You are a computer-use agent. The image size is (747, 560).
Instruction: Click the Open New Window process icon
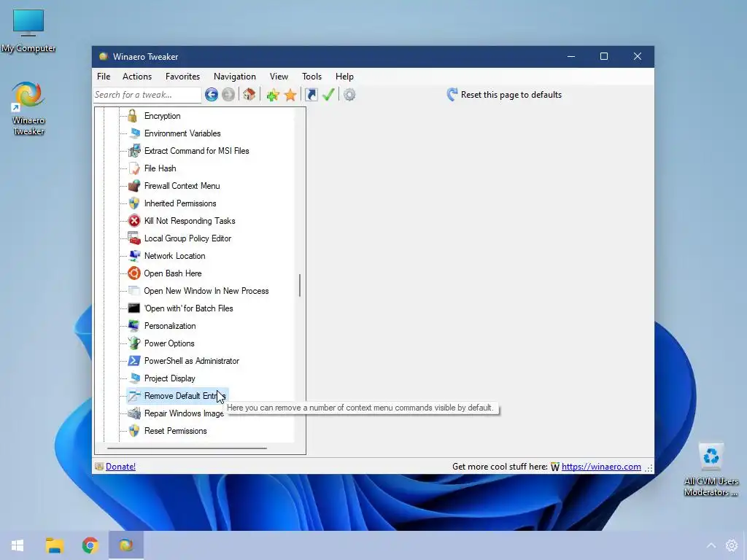tap(134, 291)
